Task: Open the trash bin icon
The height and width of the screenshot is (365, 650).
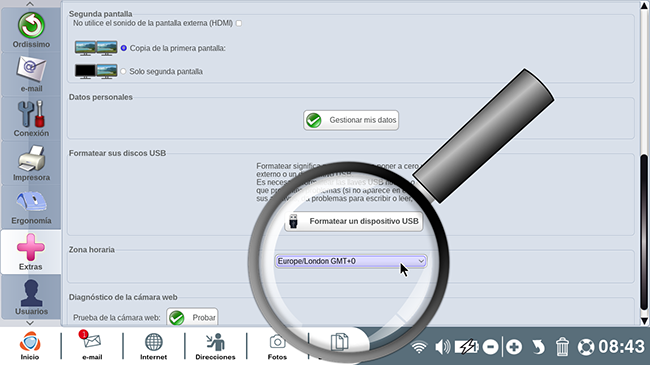Action: click(562, 347)
